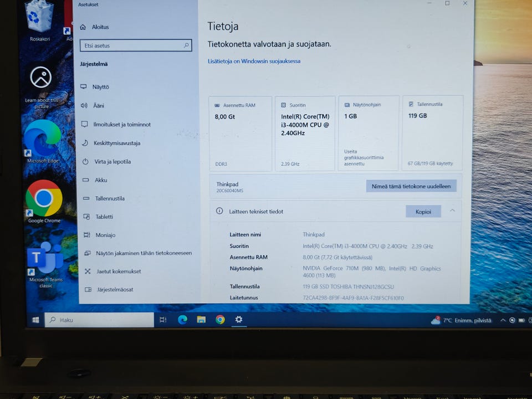The width and height of the screenshot is (532, 399).
Task: Click the Näyttö monitor icon
Action: pyautogui.click(x=84, y=86)
